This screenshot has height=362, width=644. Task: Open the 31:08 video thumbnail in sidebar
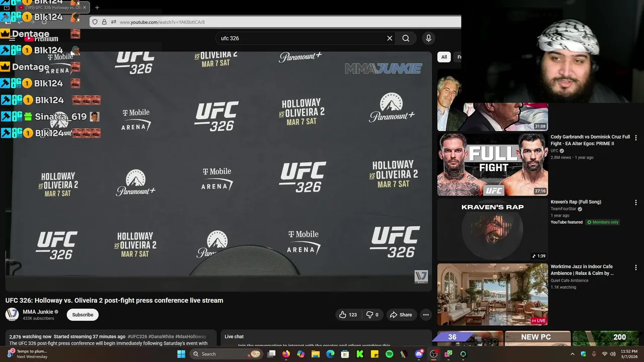[x=493, y=100]
